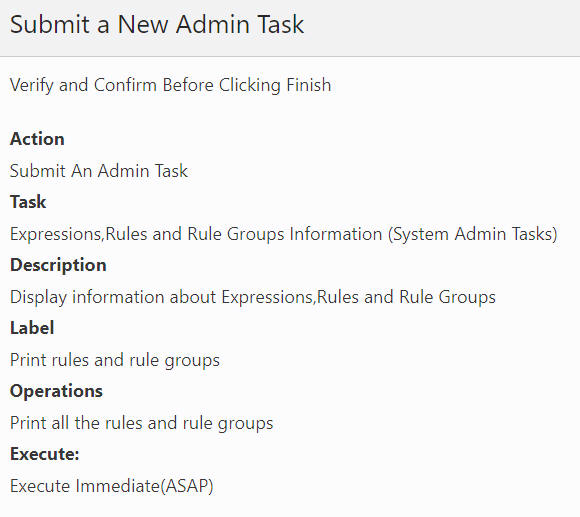Click the gray header bar beside the title
Image resolution: width=580 pixels, height=517 pixels.
point(440,26)
